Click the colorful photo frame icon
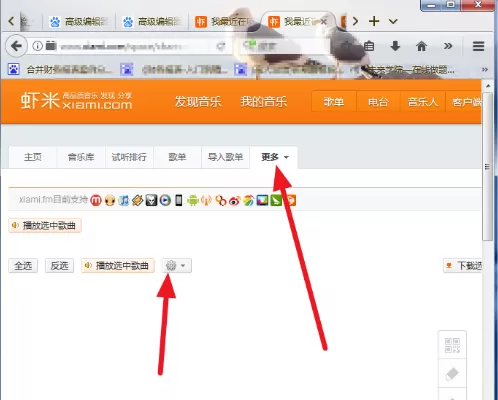Image resolution: width=498 pixels, height=400 pixels. (x=262, y=200)
